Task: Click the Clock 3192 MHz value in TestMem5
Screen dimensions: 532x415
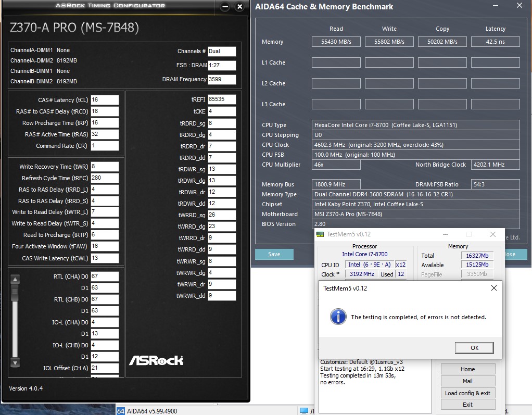Action: coord(362,274)
